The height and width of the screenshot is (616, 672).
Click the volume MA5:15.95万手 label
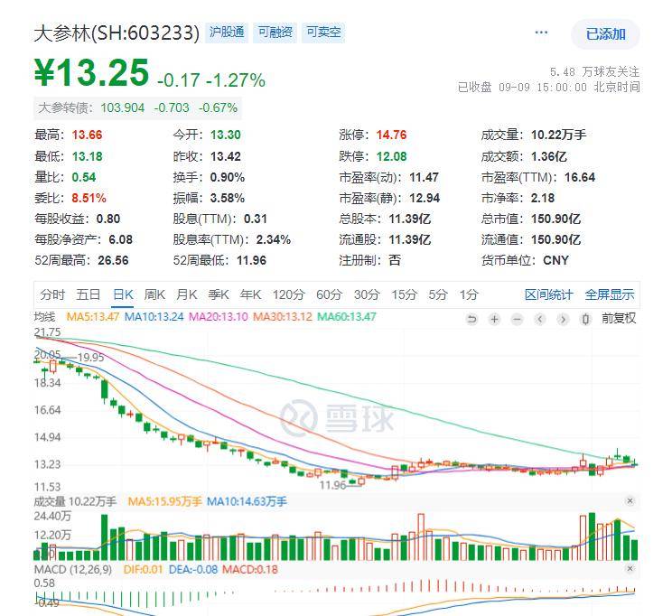coord(165,501)
